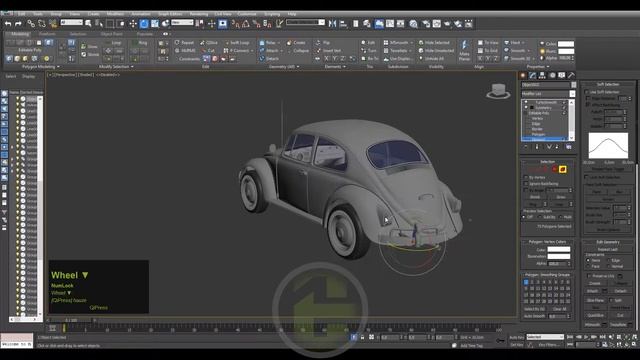
Task: Expand the Properties ribbon panel
Action: tap(538, 67)
